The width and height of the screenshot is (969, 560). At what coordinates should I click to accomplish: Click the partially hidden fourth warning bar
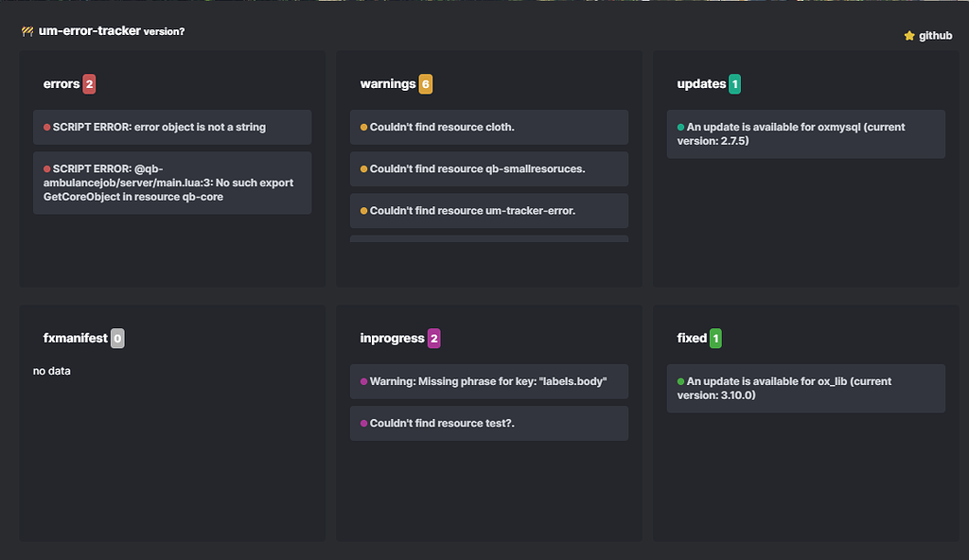coord(488,240)
